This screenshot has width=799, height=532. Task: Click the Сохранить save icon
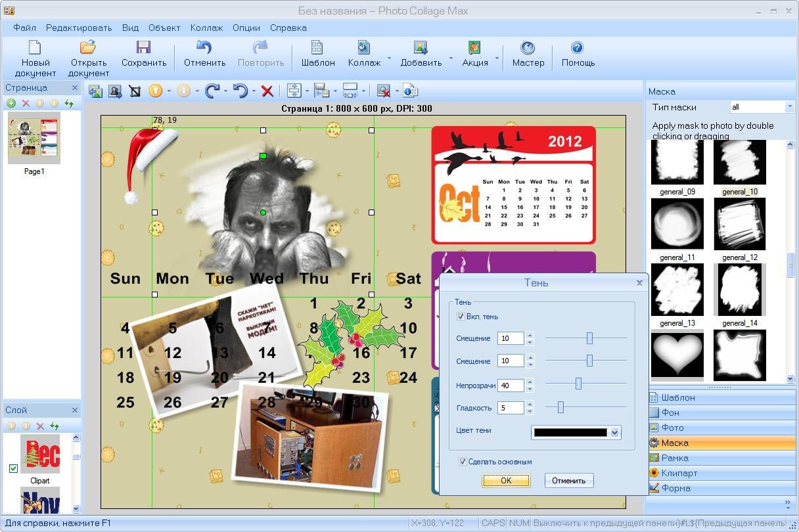[x=143, y=53]
